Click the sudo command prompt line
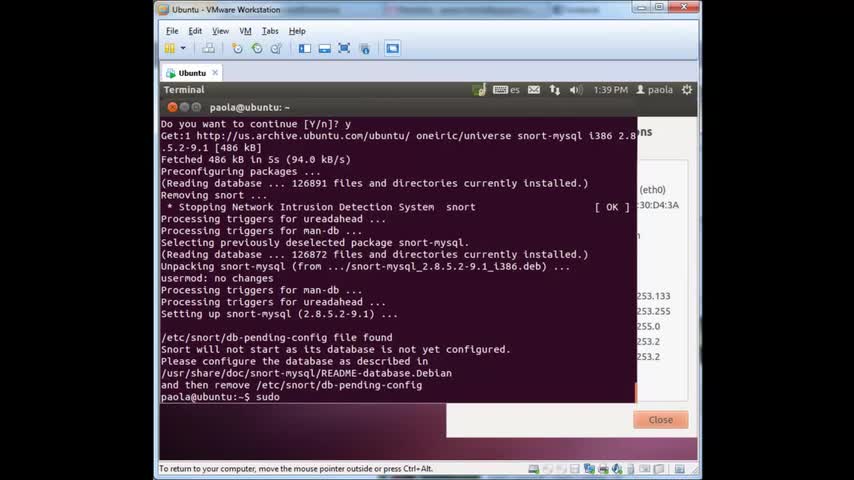Viewport: 854px width, 480px height. tap(220, 397)
